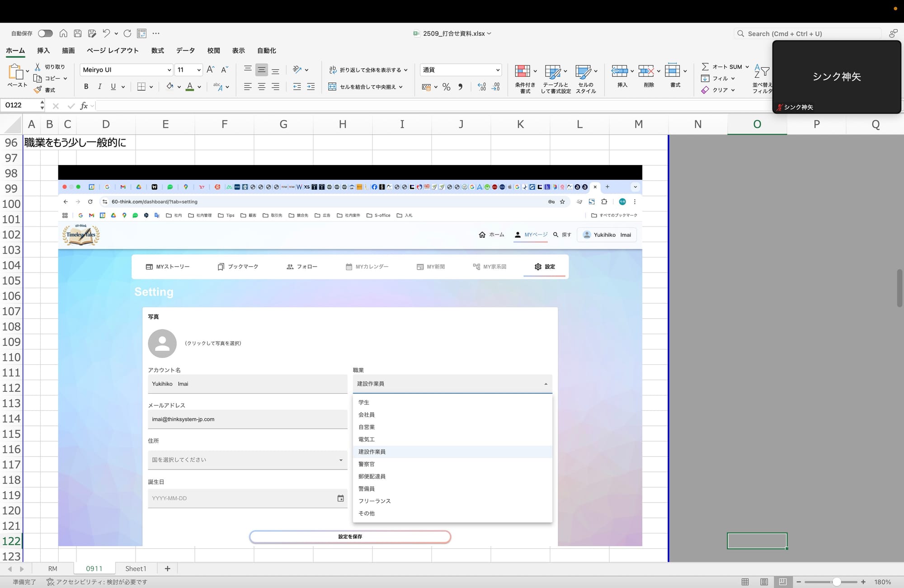Screen dimensions: 904x588
Task: Click the Undo arrow icon
Action: [106, 33]
